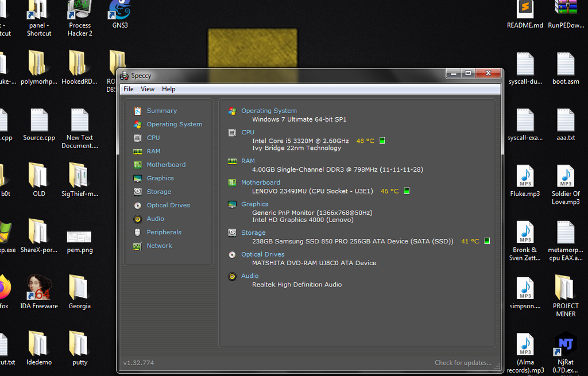Click the Motherboard sidebar icon
The height and width of the screenshot is (376, 588).
click(x=138, y=165)
